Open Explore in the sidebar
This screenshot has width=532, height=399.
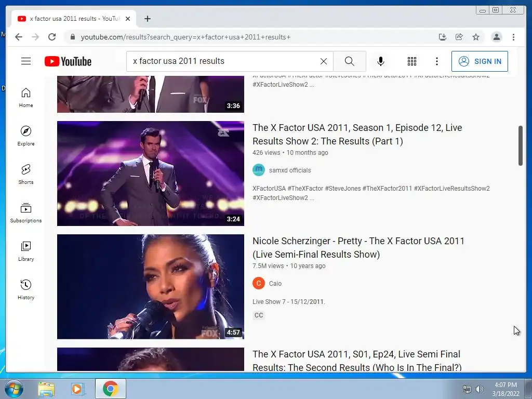coord(26,136)
